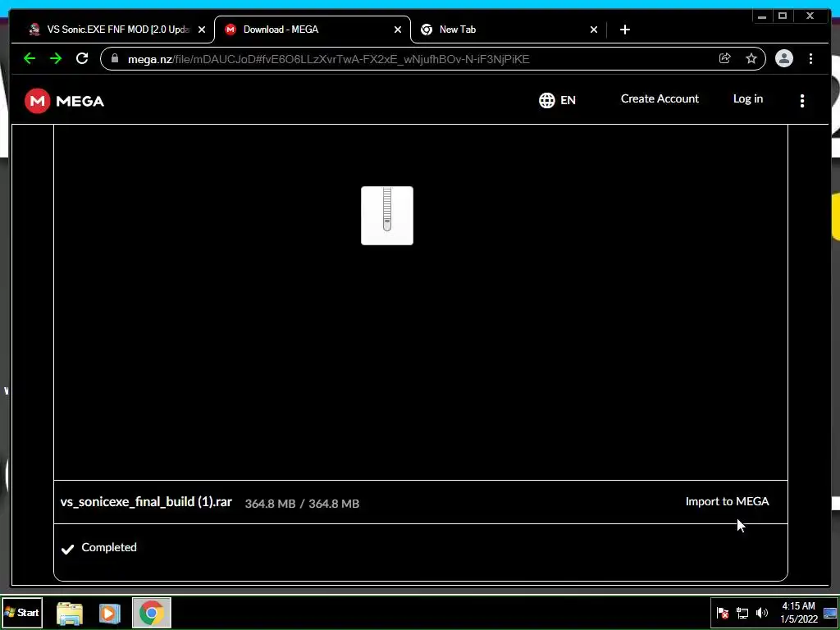Click the vs_sonicexe_final_build (1).rar file name
This screenshot has width=840, height=630.
tap(146, 502)
